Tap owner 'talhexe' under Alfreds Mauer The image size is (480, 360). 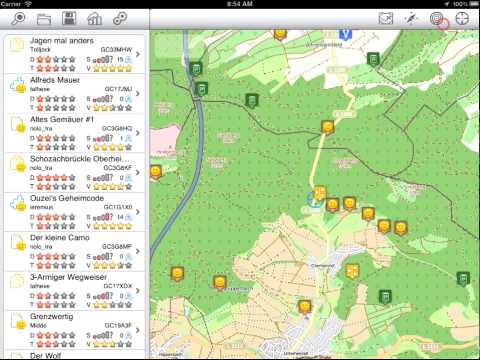pos(40,89)
